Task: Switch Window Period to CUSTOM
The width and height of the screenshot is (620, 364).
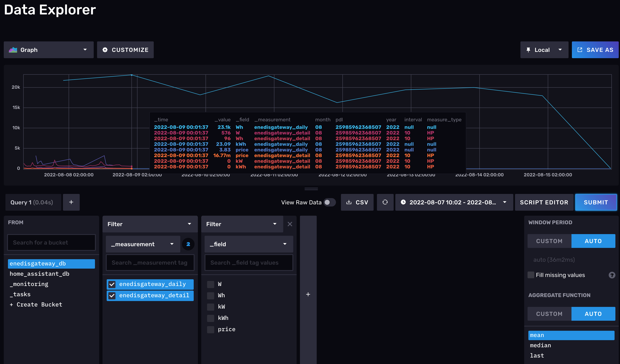Action: click(549, 241)
